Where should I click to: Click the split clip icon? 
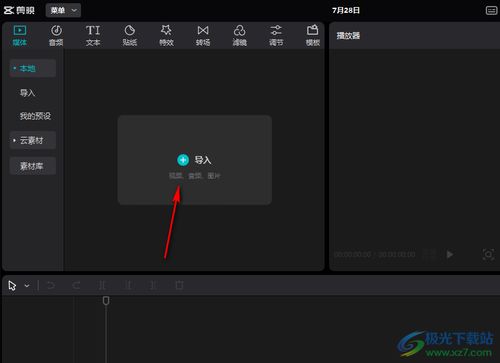[102, 285]
